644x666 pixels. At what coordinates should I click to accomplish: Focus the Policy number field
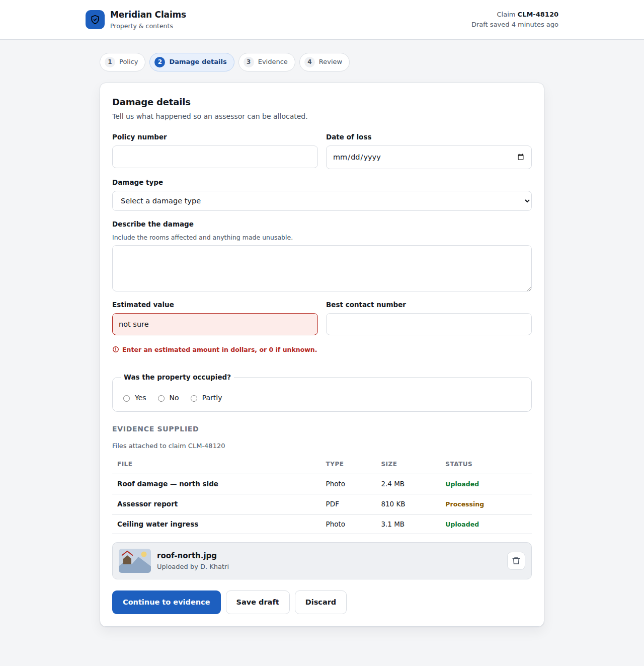click(x=215, y=157)
